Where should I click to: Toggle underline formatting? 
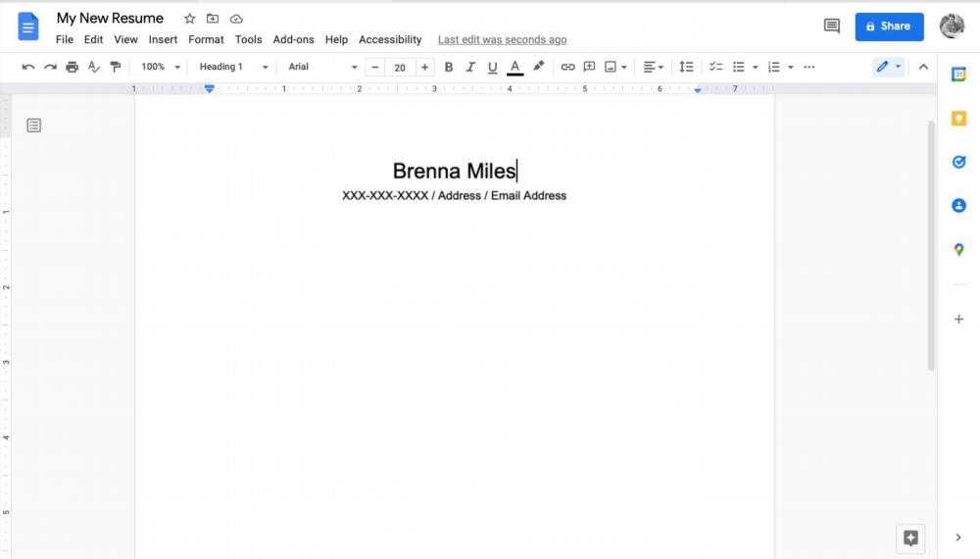pos(492,67)
